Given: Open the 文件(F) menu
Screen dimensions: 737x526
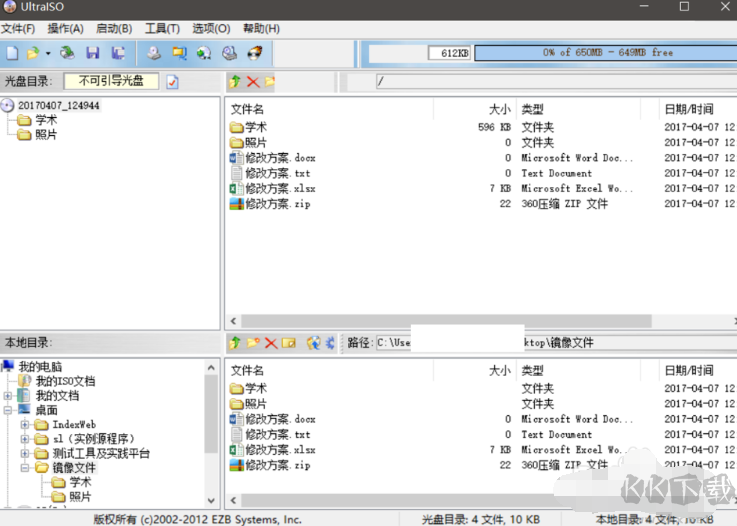Looking at the screenshot, I should pyautogui.click(x=18, y=29).
